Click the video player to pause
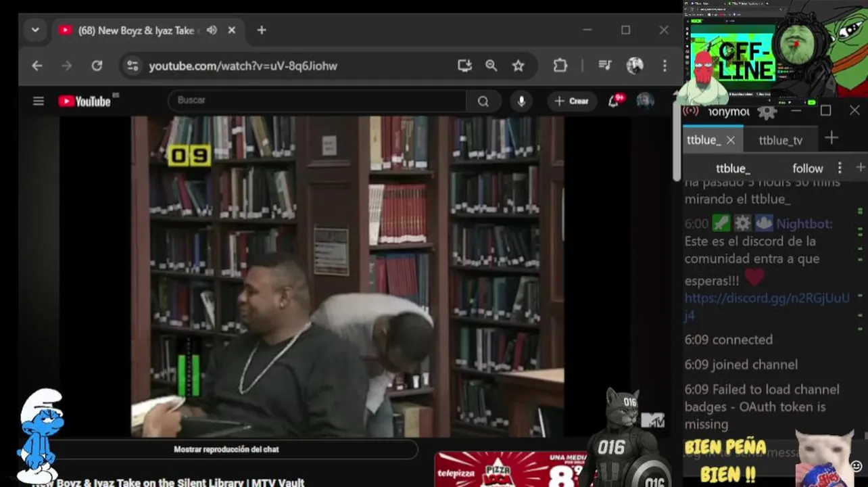 347,276
